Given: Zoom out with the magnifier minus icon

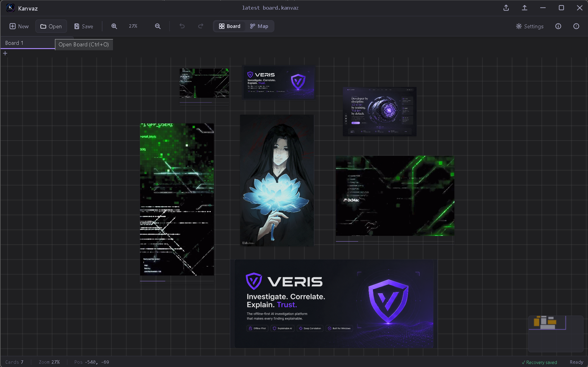Looking at the screenshot, I should pos(158,26).
